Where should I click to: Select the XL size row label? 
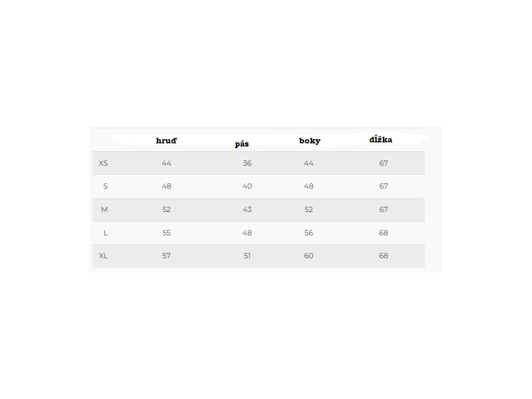tap(103, 256)
